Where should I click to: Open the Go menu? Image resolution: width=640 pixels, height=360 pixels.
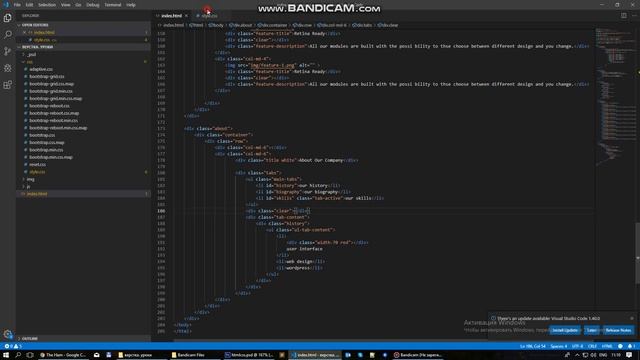click(78, 5)
